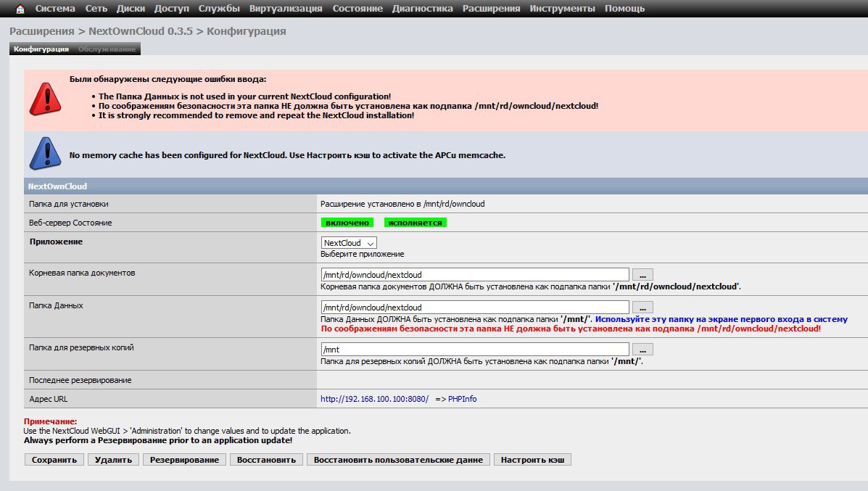
Task: Open the http://192.168.100.100:8080/ link
Action: (x=374, y=399)
